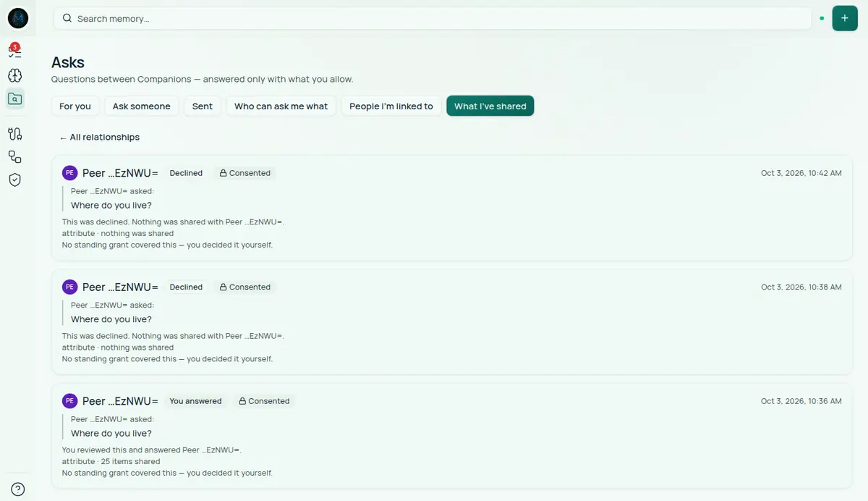Open the Who can ask me what tab
Screen dimensions: 868x501
281,106
